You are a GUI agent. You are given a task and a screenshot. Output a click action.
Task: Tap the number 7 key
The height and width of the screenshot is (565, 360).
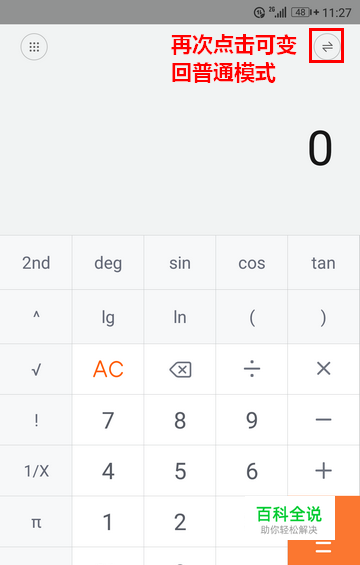[108, 420]
